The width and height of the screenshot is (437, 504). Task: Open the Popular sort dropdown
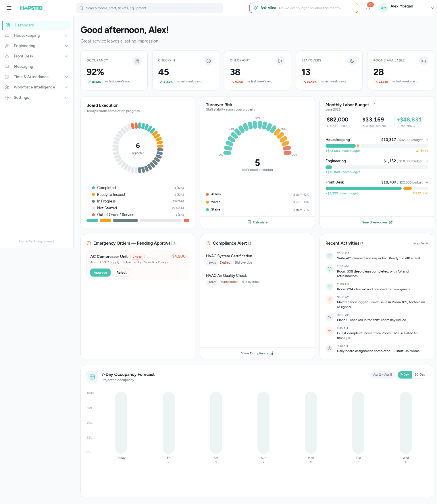421,243
